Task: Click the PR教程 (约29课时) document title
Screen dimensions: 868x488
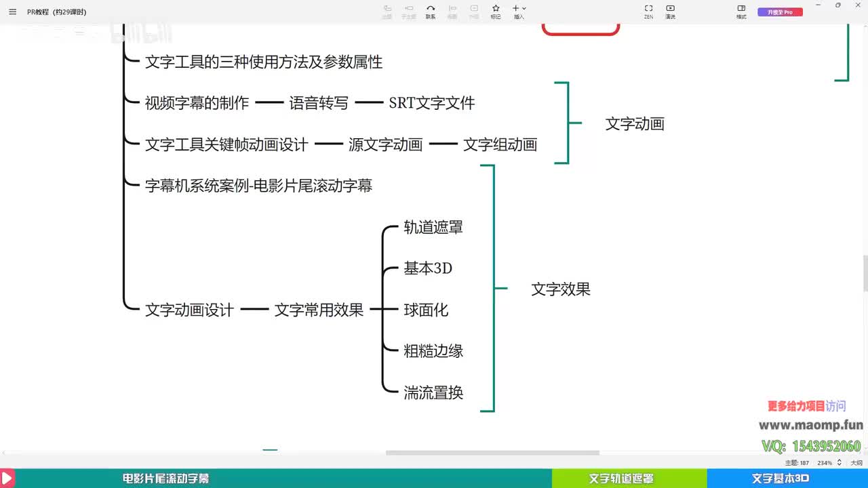Action: 57,12
